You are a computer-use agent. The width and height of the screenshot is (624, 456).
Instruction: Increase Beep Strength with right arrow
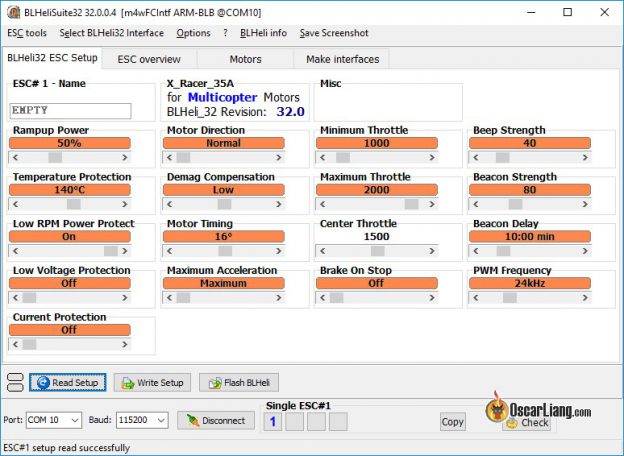[585, 158]
